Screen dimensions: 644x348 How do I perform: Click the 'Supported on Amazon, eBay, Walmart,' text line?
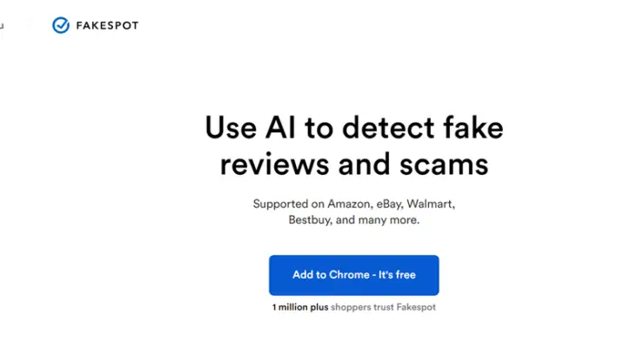pyautogui.click(x=354, y=204)
